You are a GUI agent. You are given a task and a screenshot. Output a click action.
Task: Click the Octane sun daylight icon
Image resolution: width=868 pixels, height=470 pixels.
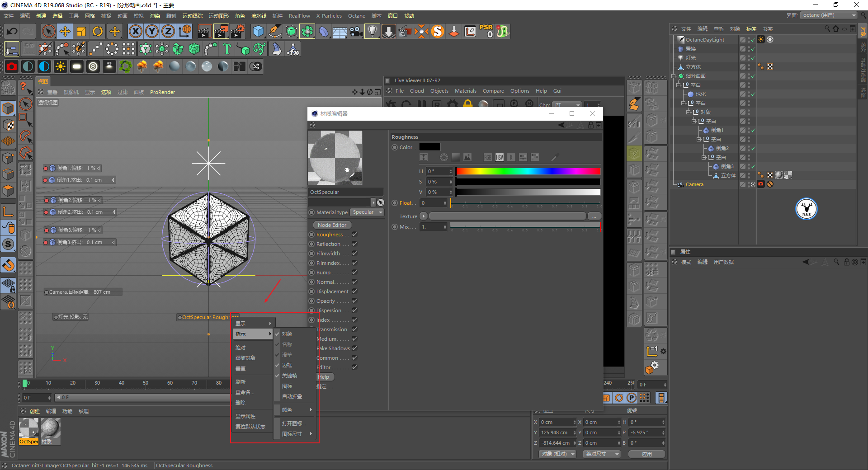coord(60,66)
